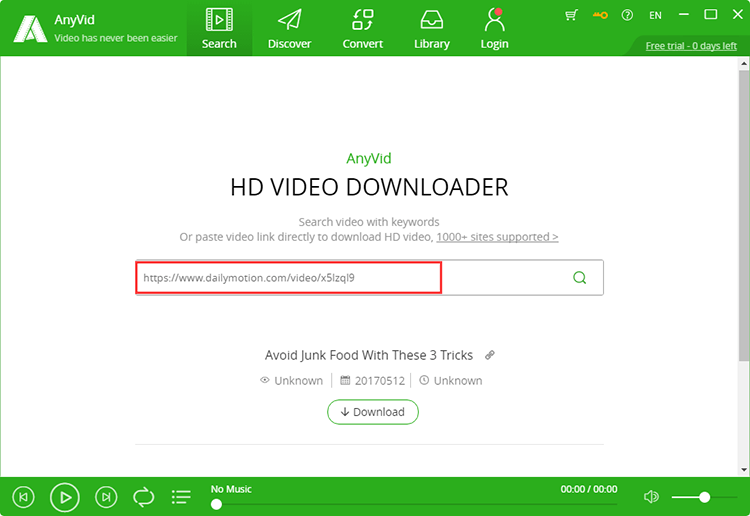Click the clock duration icon
This screenshot has height=516, width=750.
tap(424, 380)
